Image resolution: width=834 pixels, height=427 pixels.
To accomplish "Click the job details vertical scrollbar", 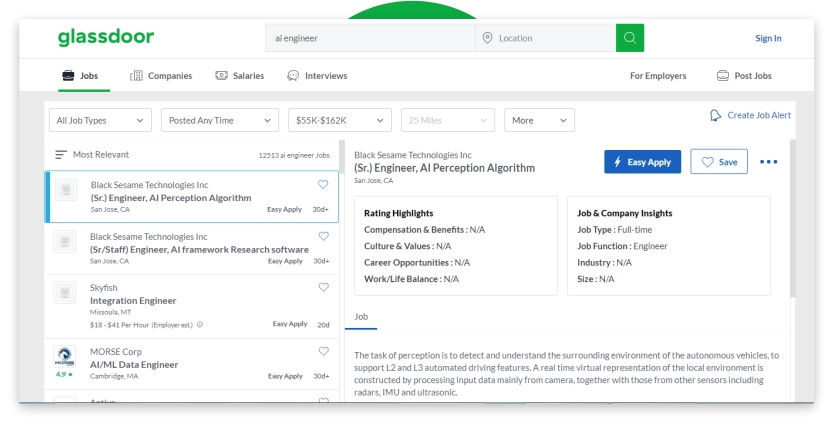I will [x=794, y=220].
